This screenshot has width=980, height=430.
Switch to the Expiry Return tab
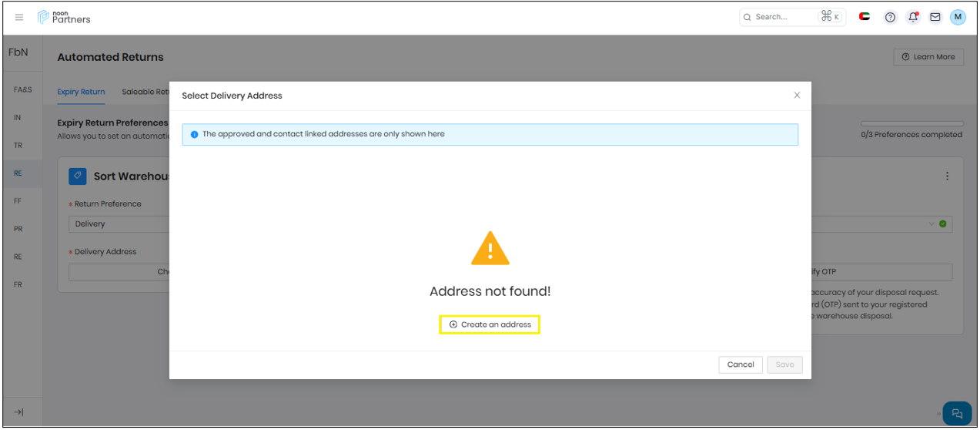click(81, 92)
